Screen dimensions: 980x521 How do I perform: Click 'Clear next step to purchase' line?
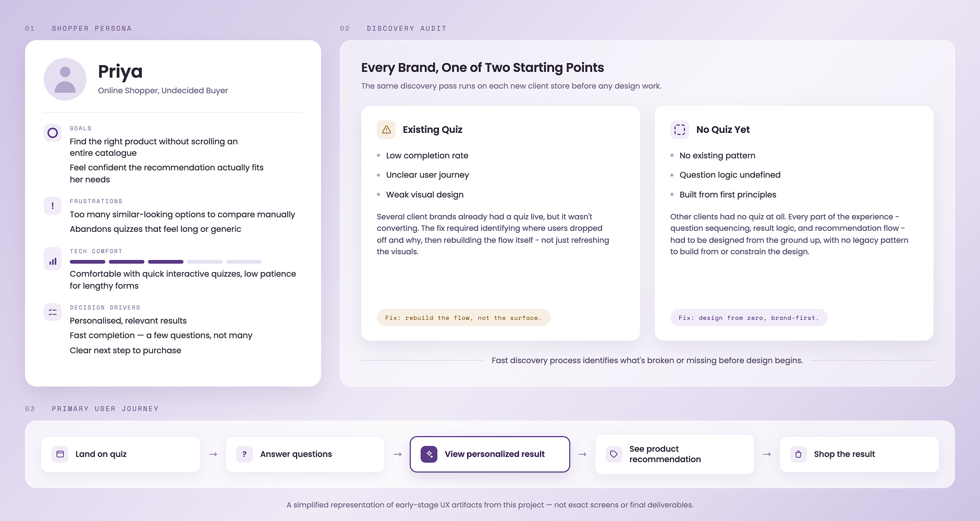(x=126, y=351)
